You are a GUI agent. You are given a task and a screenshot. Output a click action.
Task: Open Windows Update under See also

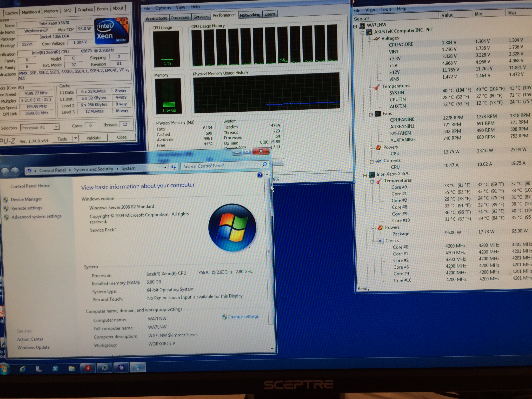coord(34,347)
